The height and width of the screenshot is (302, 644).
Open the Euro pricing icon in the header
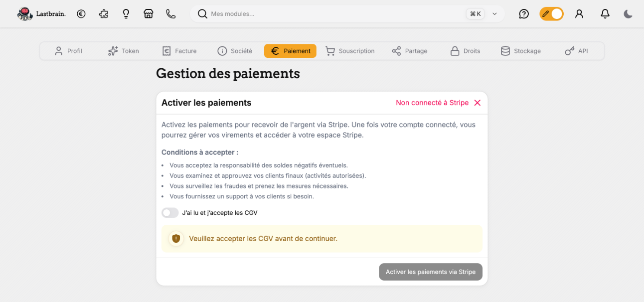(81, 13)
